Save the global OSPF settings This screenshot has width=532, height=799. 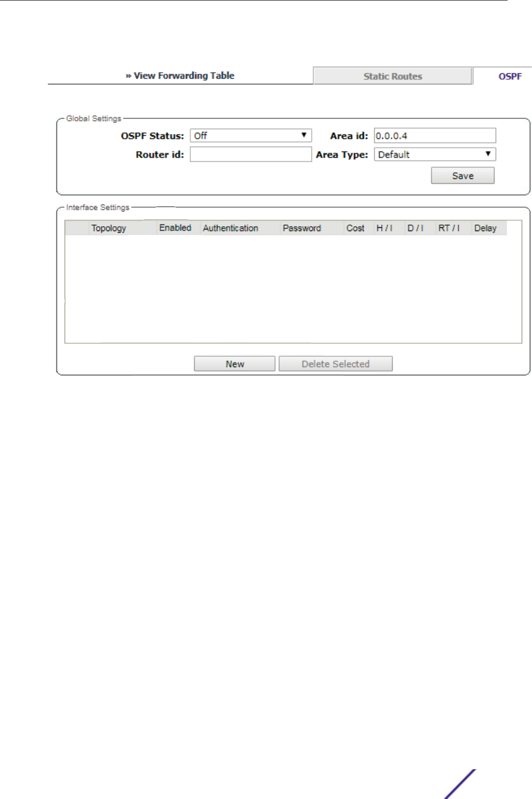[463, 176]
